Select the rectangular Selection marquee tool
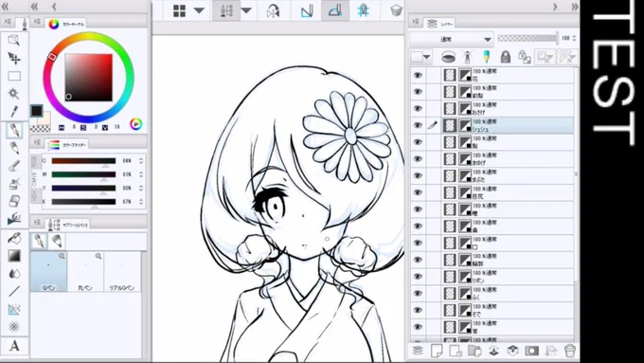 14,76
